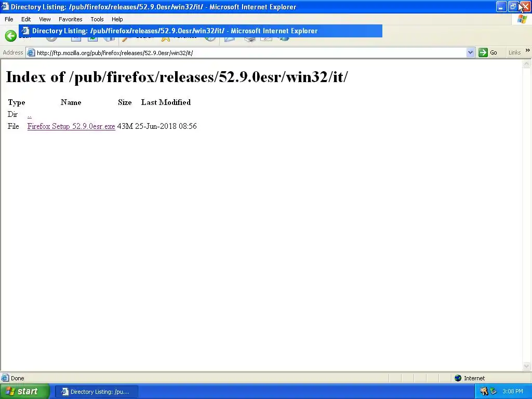Click the 'File' type cell

click(x=13, y=126)
